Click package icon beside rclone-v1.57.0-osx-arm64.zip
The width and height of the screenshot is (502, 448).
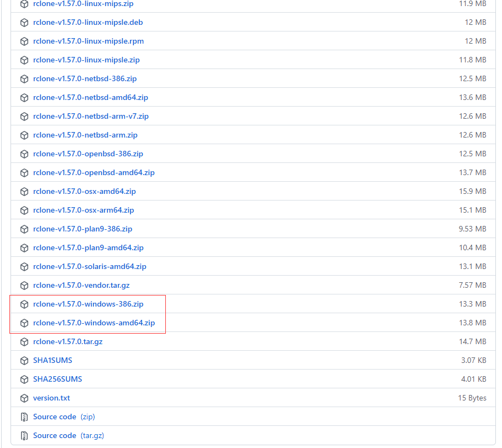[24, 210]
